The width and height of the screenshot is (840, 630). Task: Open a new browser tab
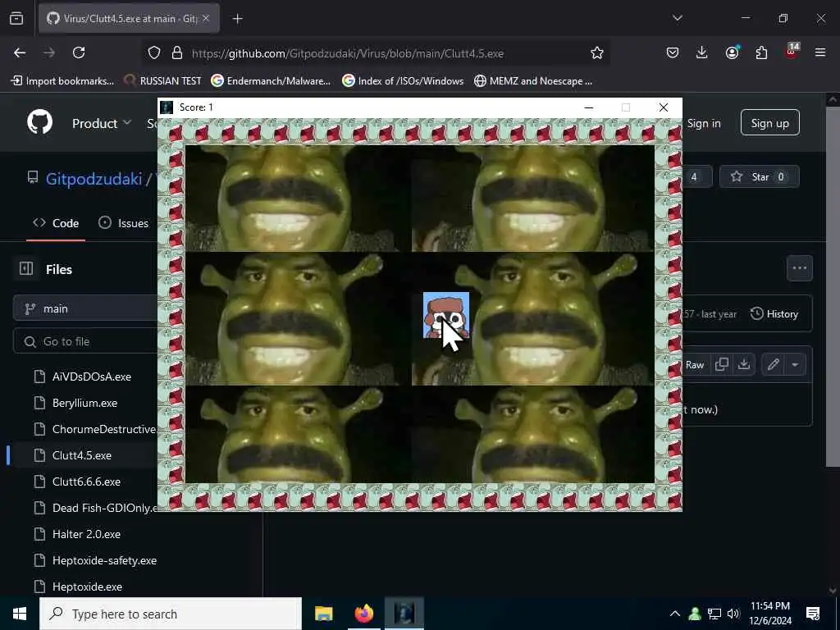tap(237, 19)
